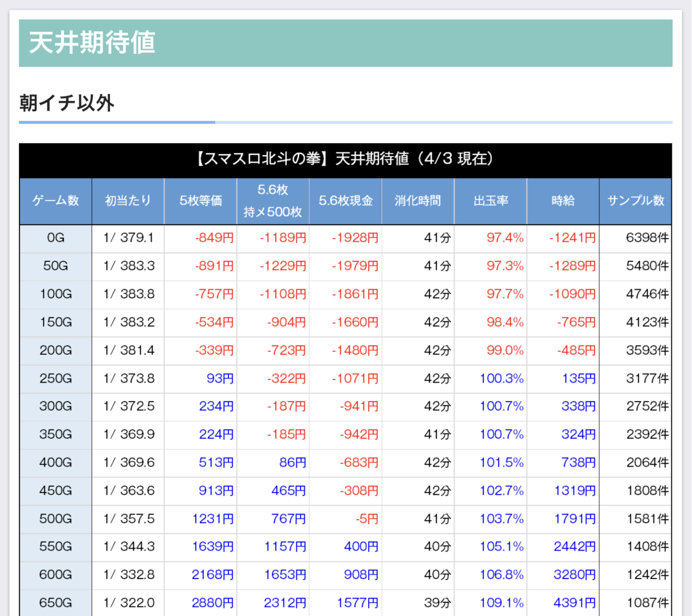The image size is (692, 616).
Task: Select the 650G row label
Action: pos(56,603)
